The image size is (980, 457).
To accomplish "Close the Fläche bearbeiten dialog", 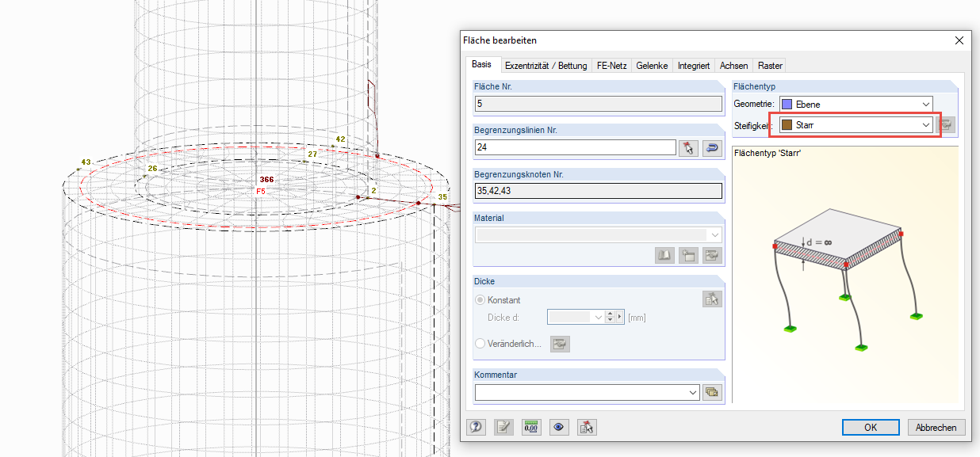I will [959, 40].
